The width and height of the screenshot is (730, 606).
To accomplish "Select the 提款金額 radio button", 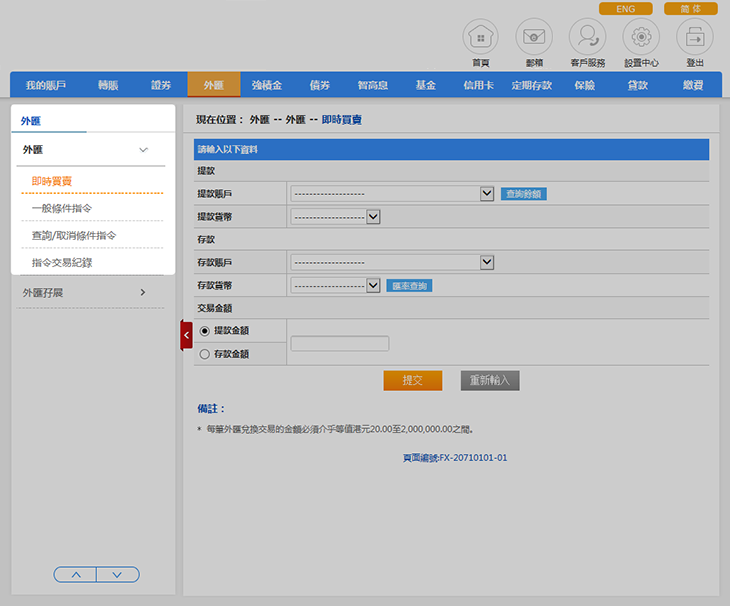I will click(x=205, y=330).
